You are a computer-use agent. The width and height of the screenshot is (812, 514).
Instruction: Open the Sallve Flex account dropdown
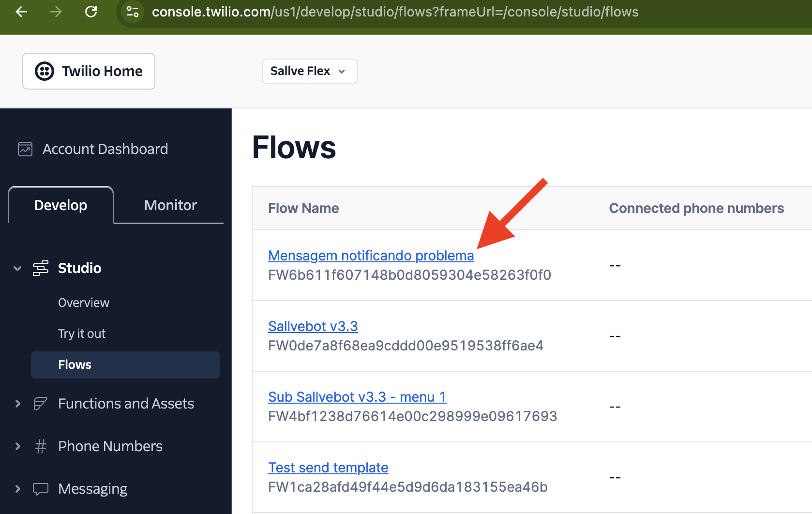[x=310, y=71]
